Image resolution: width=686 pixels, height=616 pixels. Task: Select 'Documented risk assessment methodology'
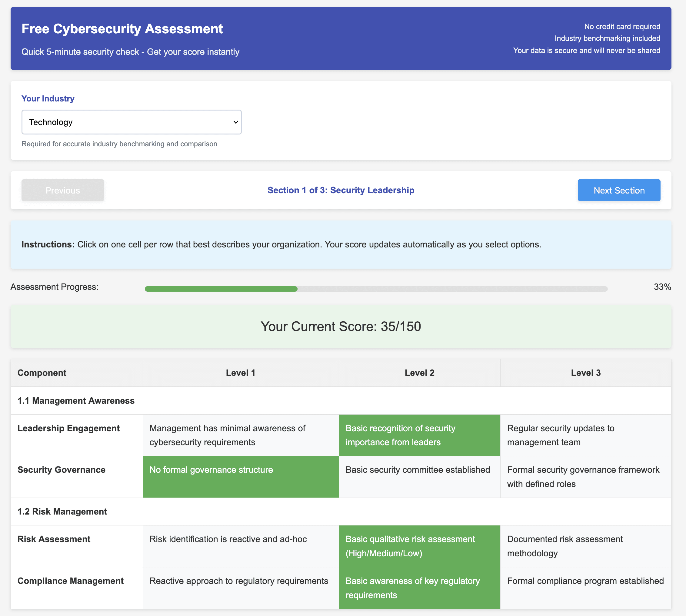[585, 546]
